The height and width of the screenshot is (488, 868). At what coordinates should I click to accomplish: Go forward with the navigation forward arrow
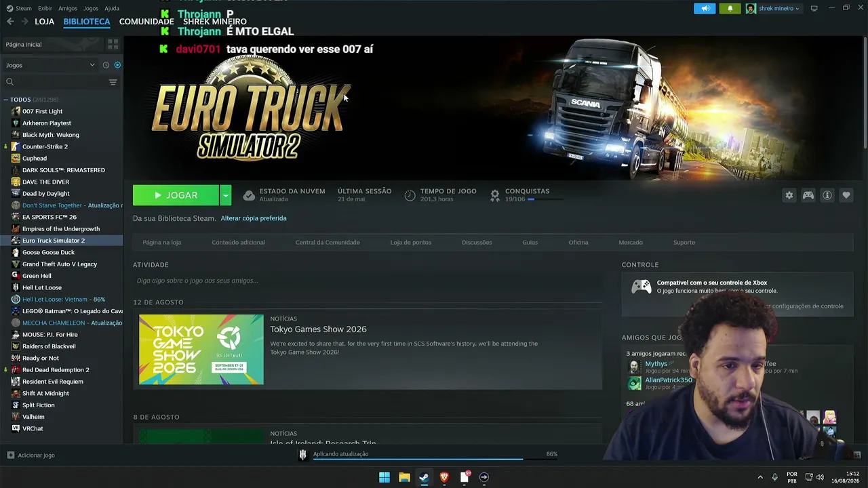[24, 22]
